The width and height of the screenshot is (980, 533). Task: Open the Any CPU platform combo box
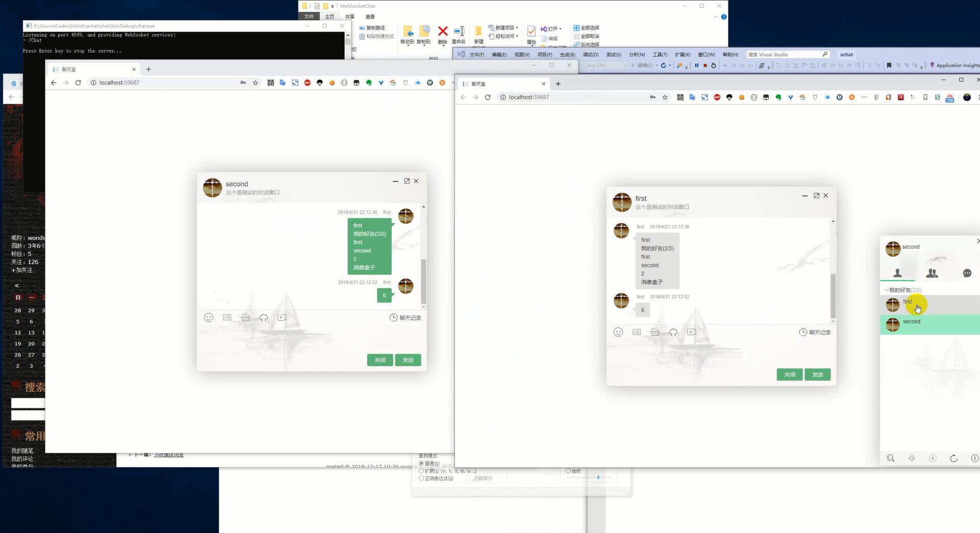click(x=606, y=65)
